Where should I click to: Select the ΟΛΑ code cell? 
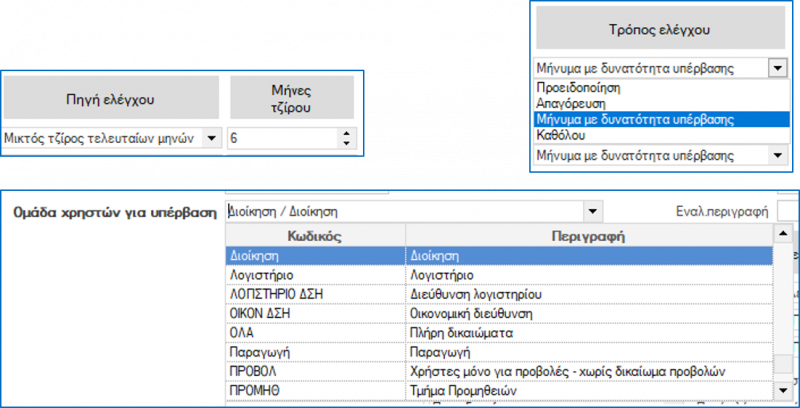pos(315,333)
